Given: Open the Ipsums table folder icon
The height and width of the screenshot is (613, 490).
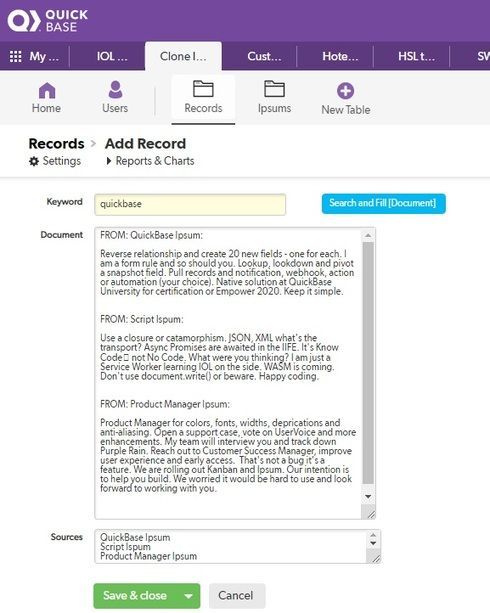Looking at the screenshot, I should 274,89.
